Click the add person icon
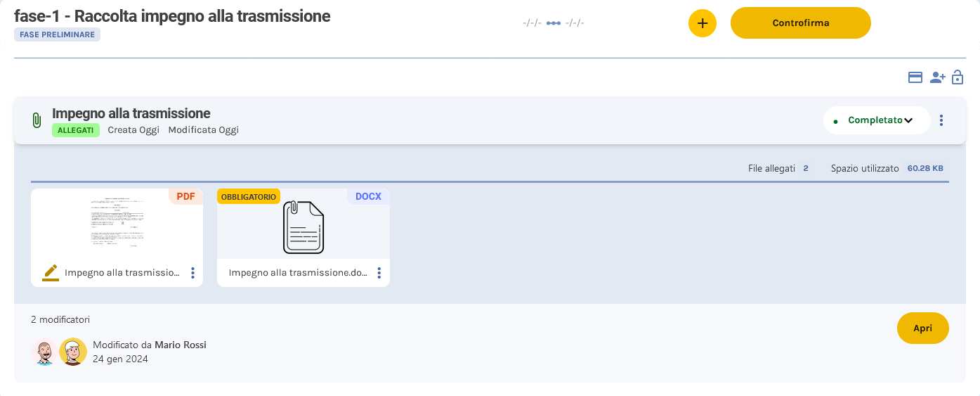The width and height of the screenshot is (980, 396). (937, 77)
